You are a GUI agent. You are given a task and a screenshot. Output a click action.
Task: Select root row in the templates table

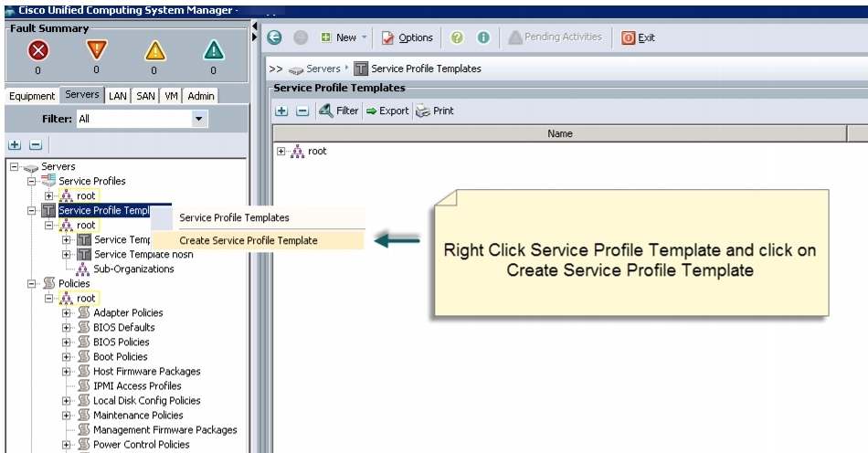[317, 151]
